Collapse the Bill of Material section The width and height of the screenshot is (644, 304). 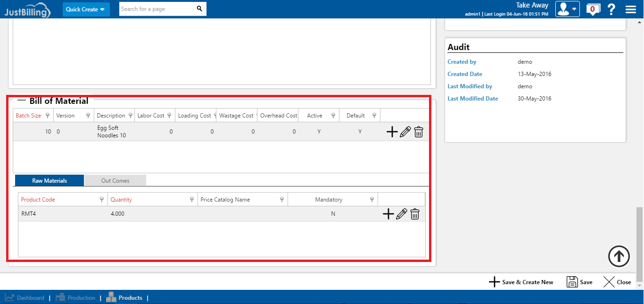[x=22, y=101]
